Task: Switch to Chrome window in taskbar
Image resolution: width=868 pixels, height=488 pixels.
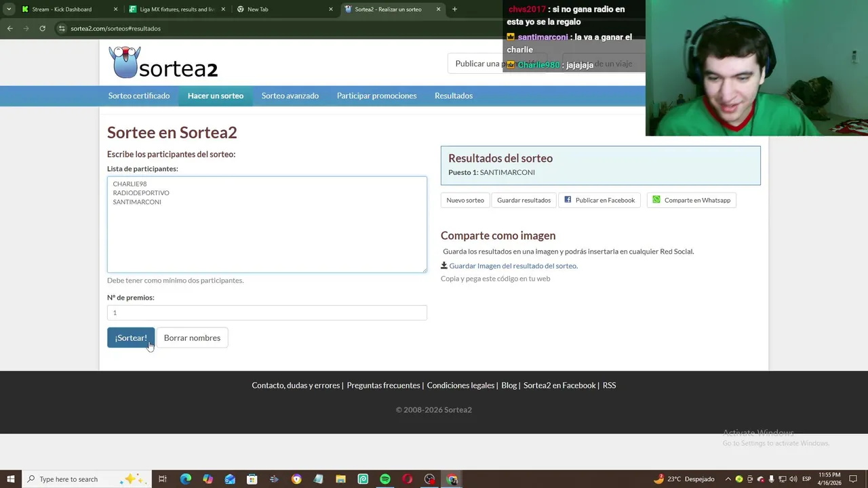Action: click(x=452, y=479)
